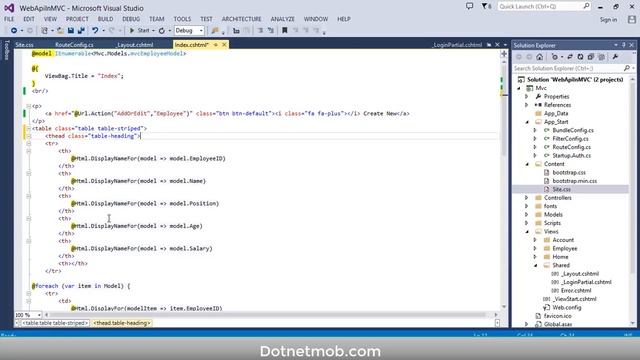Image resolution: width=640 pixels, height=360 pixels.
Task: Open the ARCHITECTURE menu
Action: pyautogui.click(x=242, y=19)
